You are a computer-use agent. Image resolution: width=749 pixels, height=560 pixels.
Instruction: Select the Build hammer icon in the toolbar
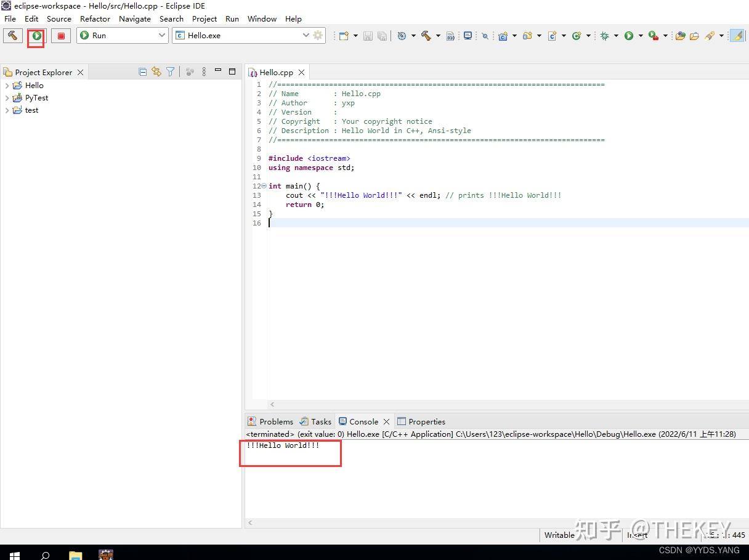click(13, 36)
